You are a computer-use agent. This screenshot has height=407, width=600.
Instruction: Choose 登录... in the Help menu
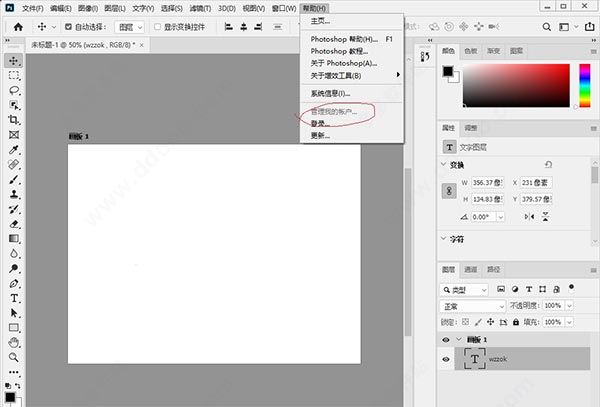[x=321, y=123]
